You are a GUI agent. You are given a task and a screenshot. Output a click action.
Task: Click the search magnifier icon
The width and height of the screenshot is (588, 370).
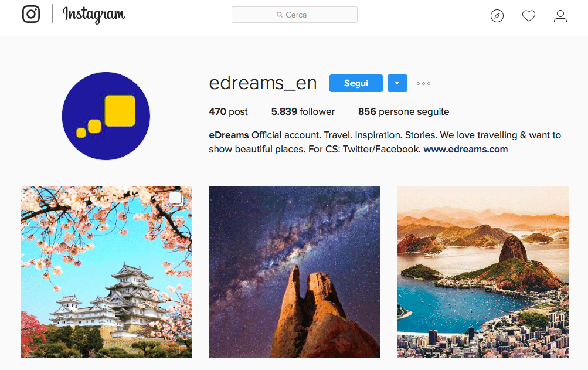point(280,15)
